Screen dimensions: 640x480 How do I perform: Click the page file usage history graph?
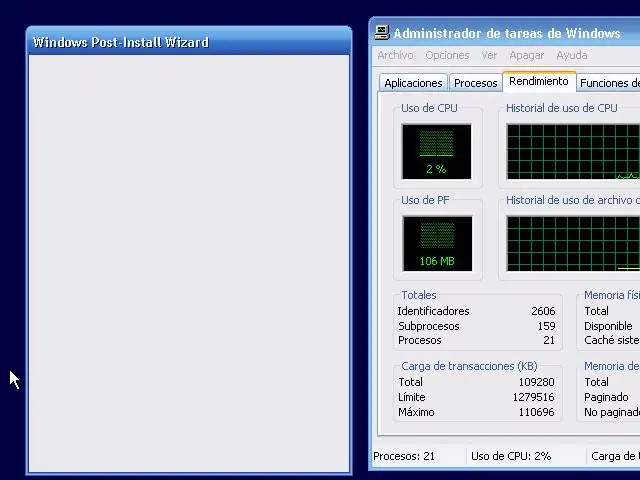(573, 244)
